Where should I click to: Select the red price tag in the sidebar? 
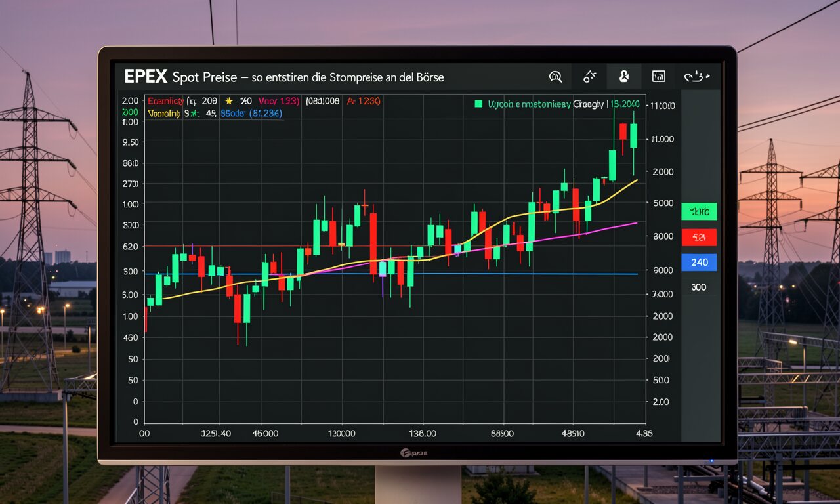699,238
